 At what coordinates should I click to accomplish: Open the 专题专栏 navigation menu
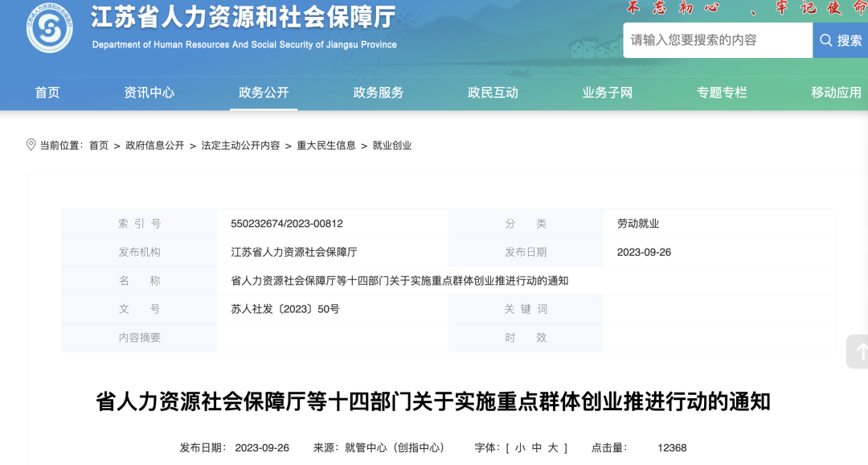[722, 93]
